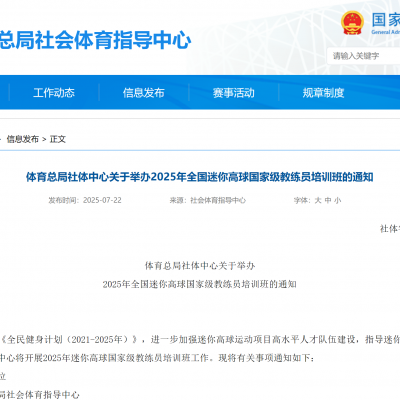Set font size to 中
400x400 pixels.
point(328,200)
